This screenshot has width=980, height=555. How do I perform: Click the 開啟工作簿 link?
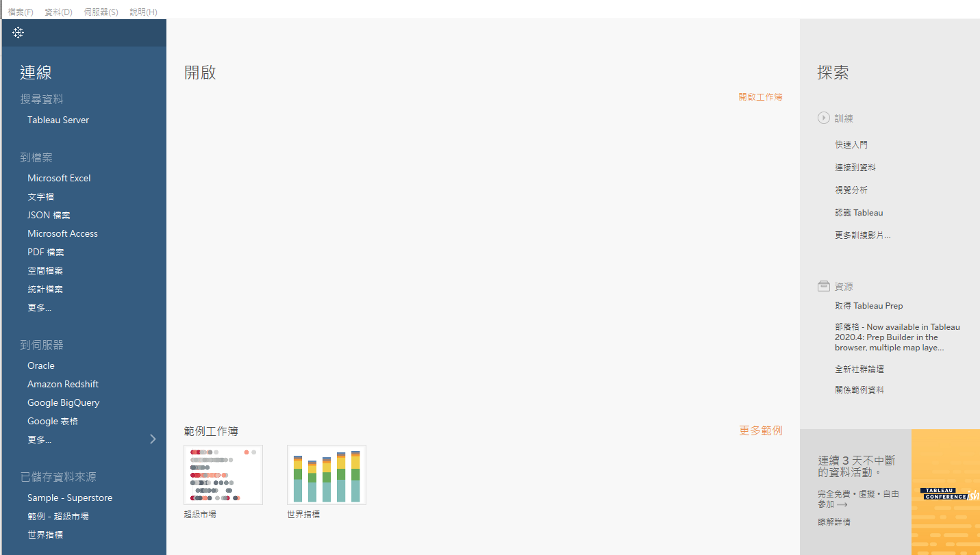[x=760, y=97]
